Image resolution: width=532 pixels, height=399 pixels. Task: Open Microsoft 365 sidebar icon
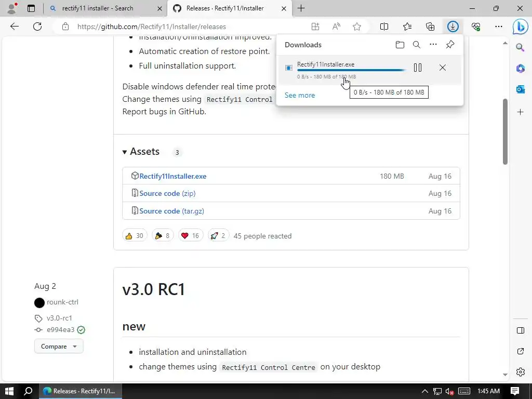(520, 68)
